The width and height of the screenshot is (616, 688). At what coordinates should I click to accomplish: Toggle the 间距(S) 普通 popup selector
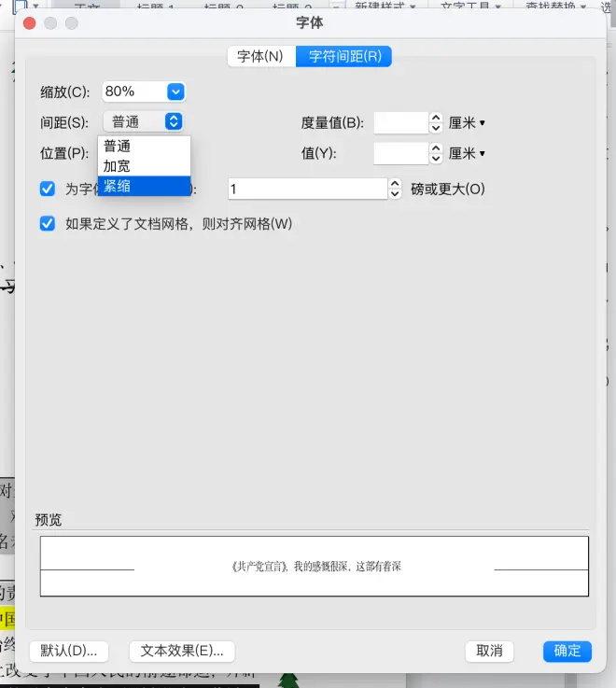[x=144, y=122]
